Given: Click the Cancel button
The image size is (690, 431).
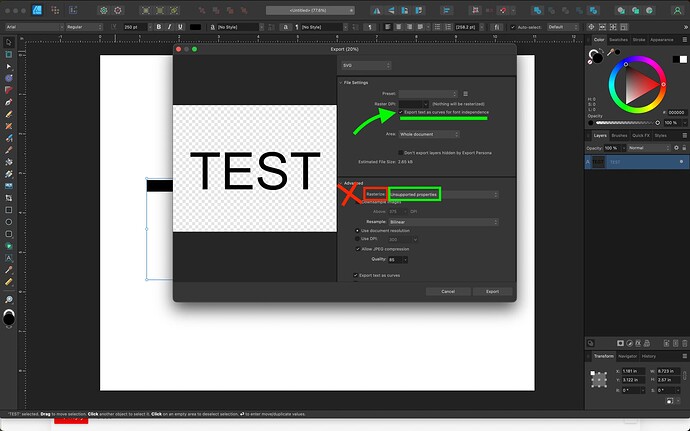Looking at the screenshot, I should (x=448, y=291).
